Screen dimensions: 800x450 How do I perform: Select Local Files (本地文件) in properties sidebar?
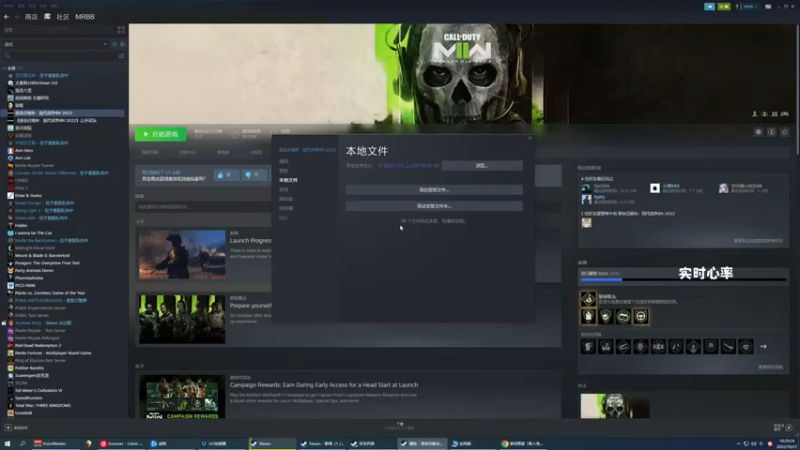tap(288, 180)
